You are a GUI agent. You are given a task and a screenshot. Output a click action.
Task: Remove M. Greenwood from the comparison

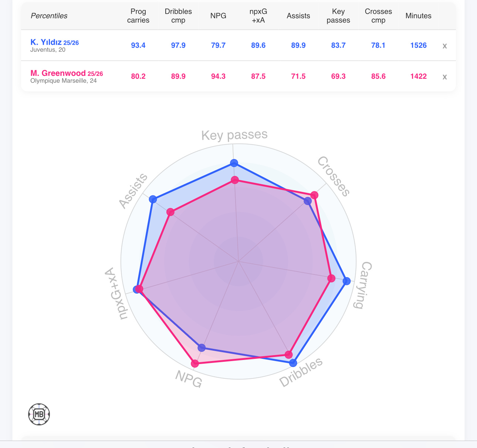444,77
